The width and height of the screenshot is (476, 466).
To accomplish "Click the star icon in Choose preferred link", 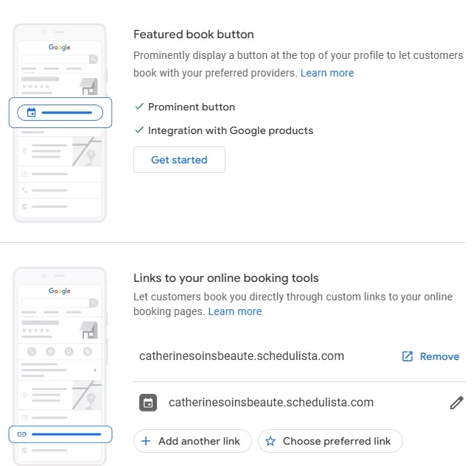I will [x=270, y=441].
